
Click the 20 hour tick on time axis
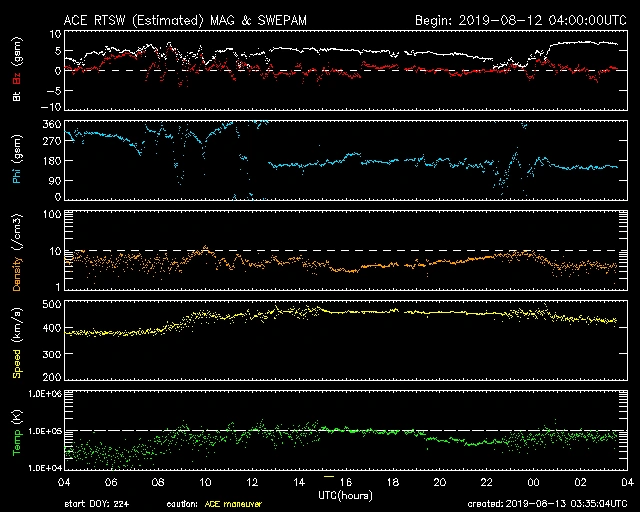coord(440,482)
